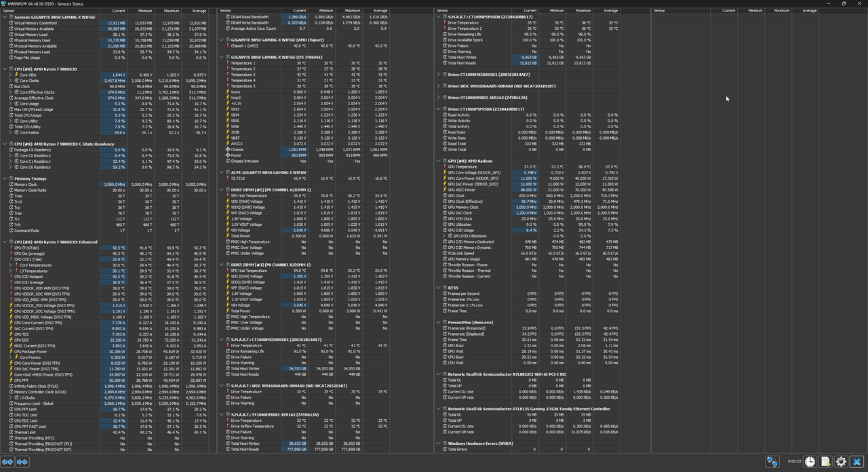
Task: Click the icon beside Windows Hardware Errors (WHEA)
Action: 445,444
